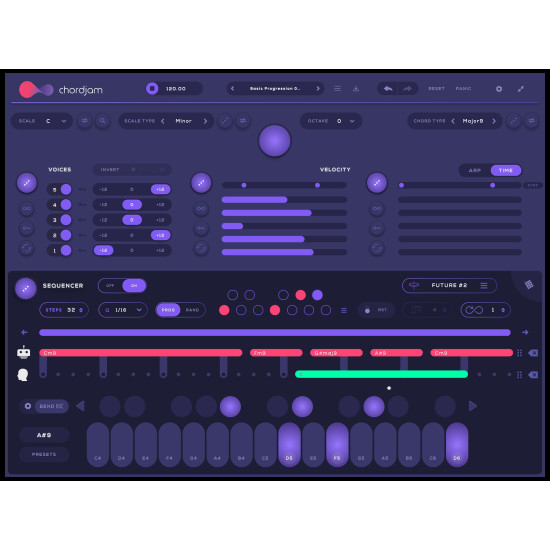This screenshot has width=550, height=550.
Task: Toggle voice 5 on/off circle
Action: coord(66,189)
